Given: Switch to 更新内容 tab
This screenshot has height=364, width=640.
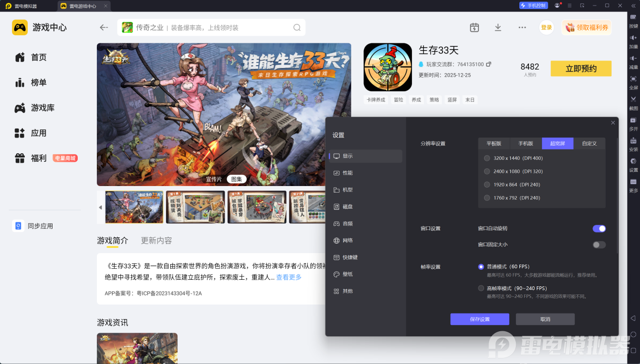Looking at the screenshot, I should (156, 240).
